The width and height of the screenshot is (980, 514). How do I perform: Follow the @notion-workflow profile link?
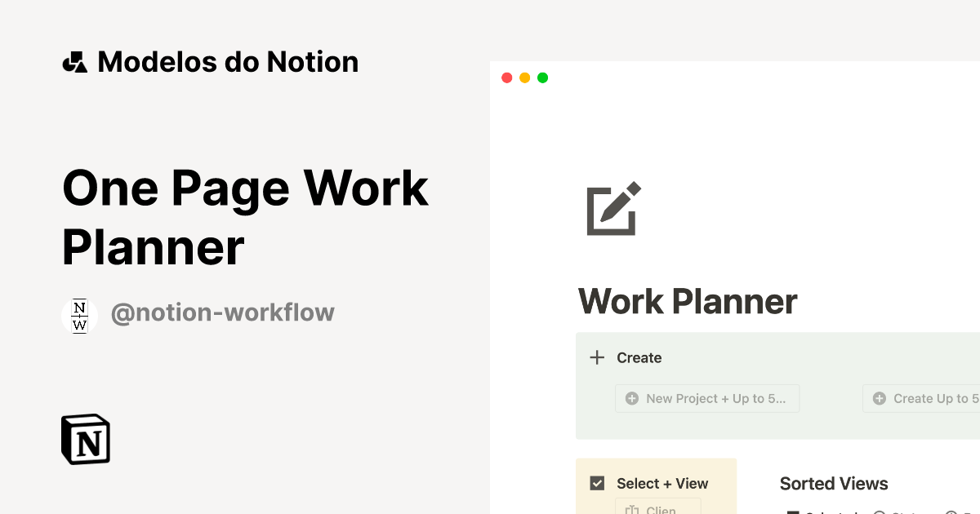pyautogui.click(x=223, y=312)
